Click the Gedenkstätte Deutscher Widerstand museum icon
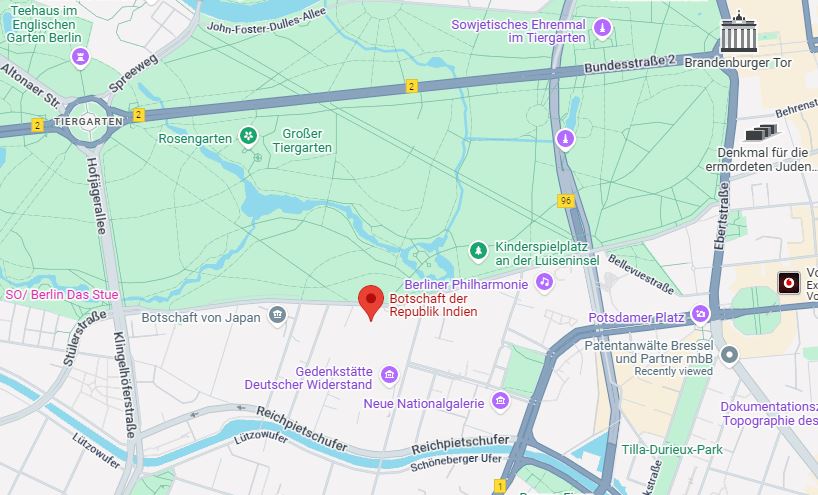Screen dimensions: 818x495 tap(389, 375)
